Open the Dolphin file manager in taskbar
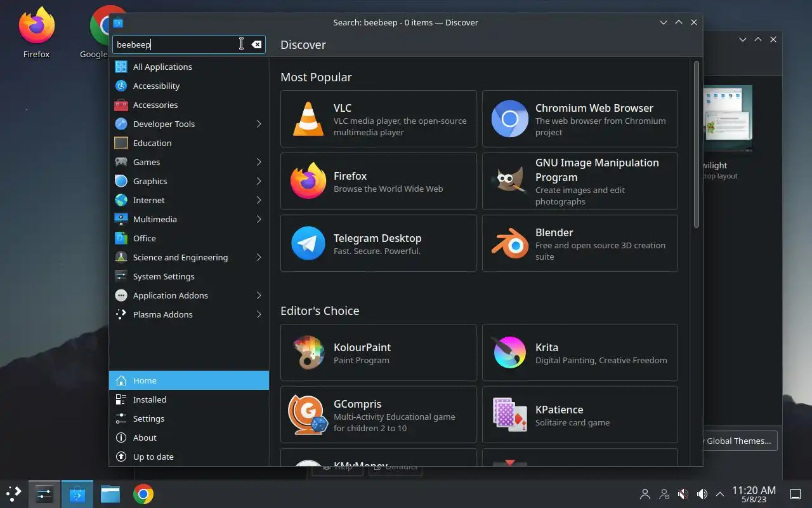Image resolution: width=812 pixels, height=508 pixels. pos(110,494)
